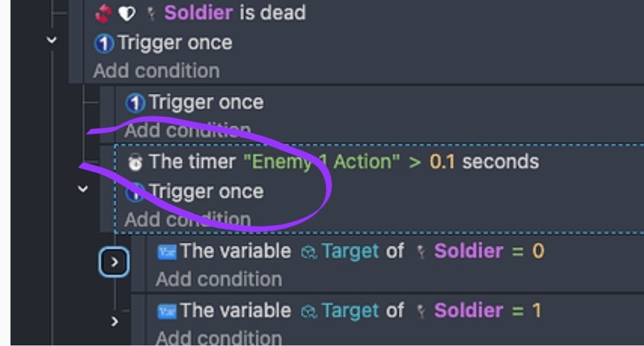Click the variable icon on Target = 1 row
The image size is (644, 346).
(167, 311)
